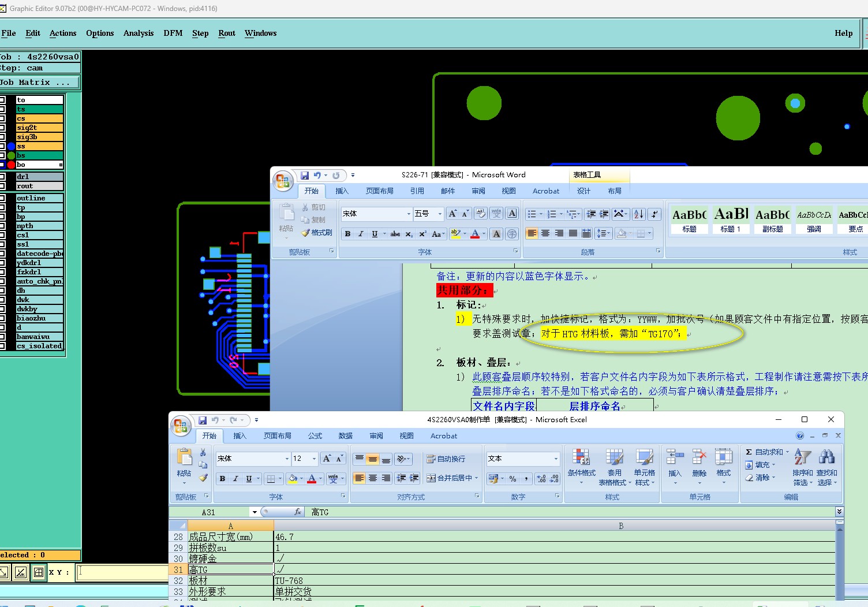Open Word line spacing dropdown
The width and height of the screenshot is (868, 607).
pos(603,233)
